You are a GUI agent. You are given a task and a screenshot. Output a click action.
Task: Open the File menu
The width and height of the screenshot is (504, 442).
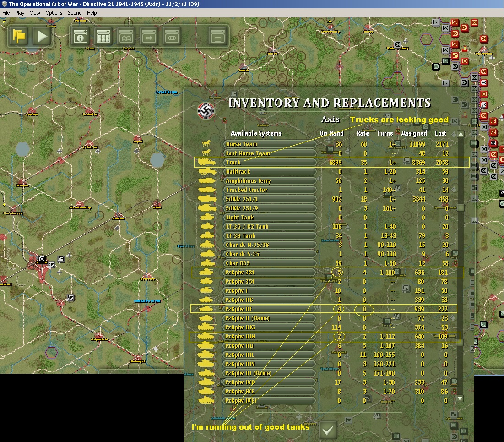point(6,13)
